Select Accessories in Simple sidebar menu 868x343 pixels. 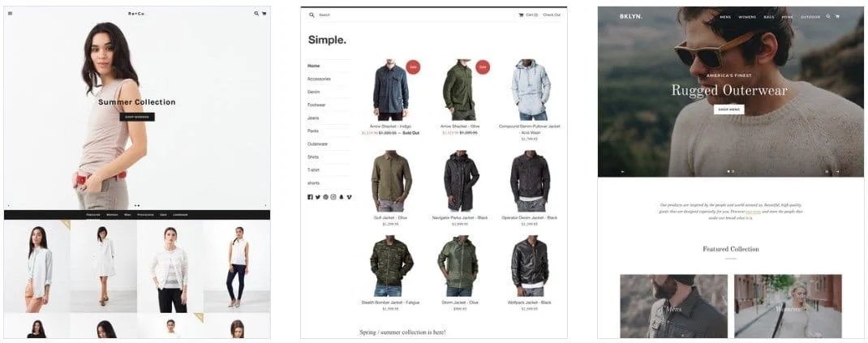click(319, 79)
